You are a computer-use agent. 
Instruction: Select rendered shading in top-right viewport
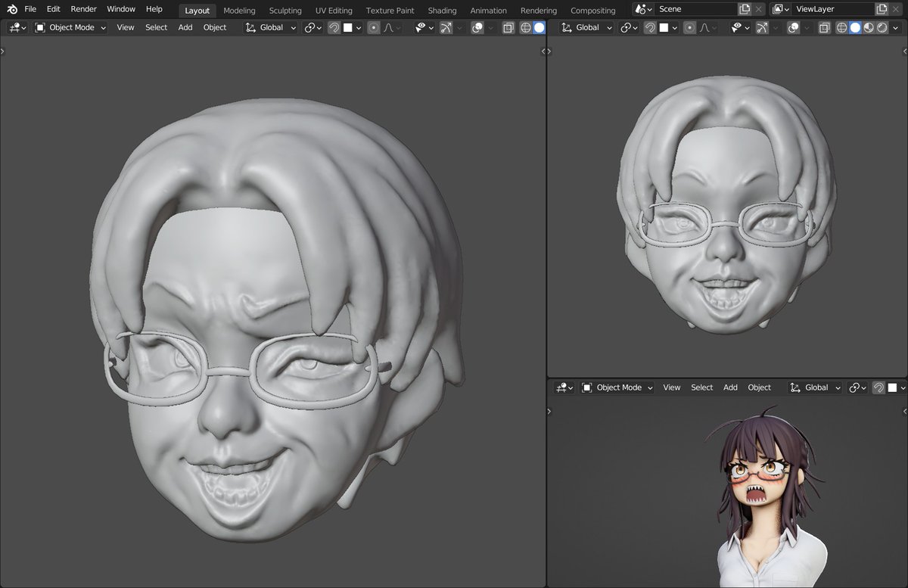tap(882, 27)
